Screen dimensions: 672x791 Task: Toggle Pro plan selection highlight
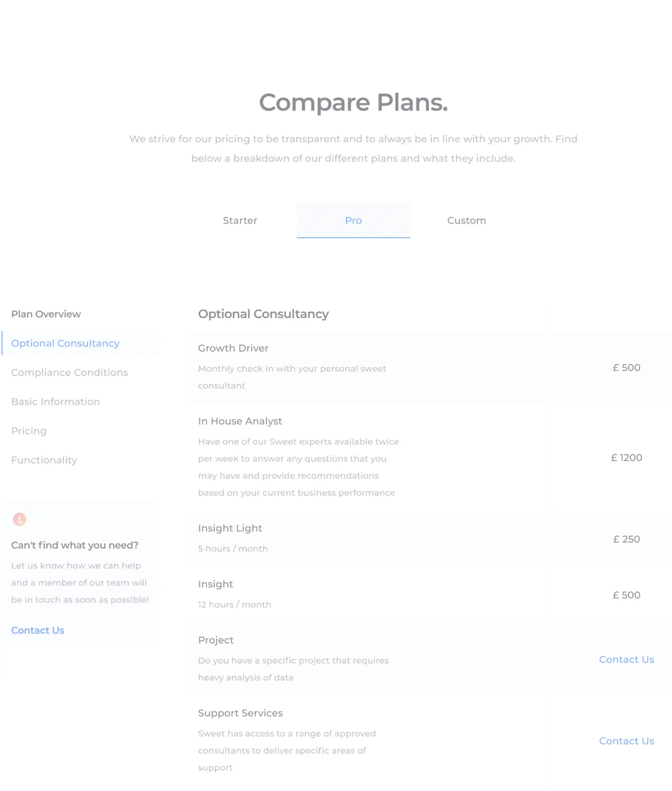[x=353, y=220]
